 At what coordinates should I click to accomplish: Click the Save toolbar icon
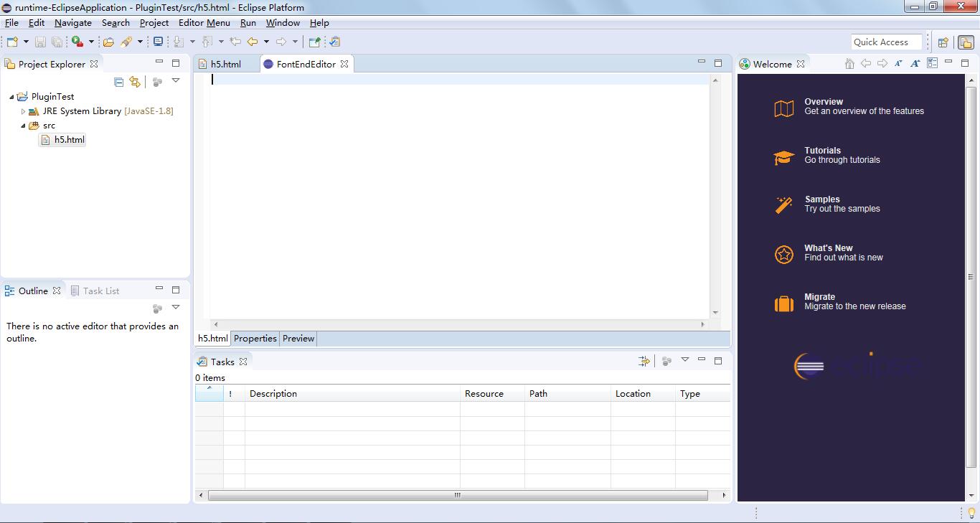click(x=40, y=42)
